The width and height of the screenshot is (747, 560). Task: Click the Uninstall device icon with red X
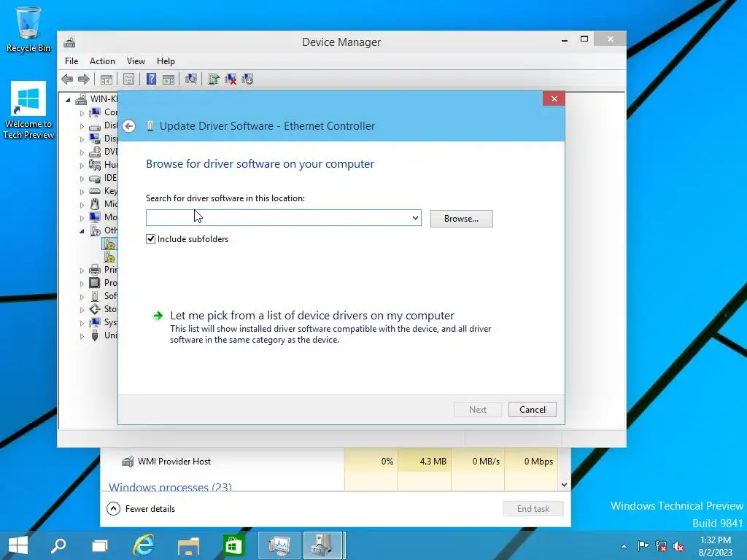[231, 79]
